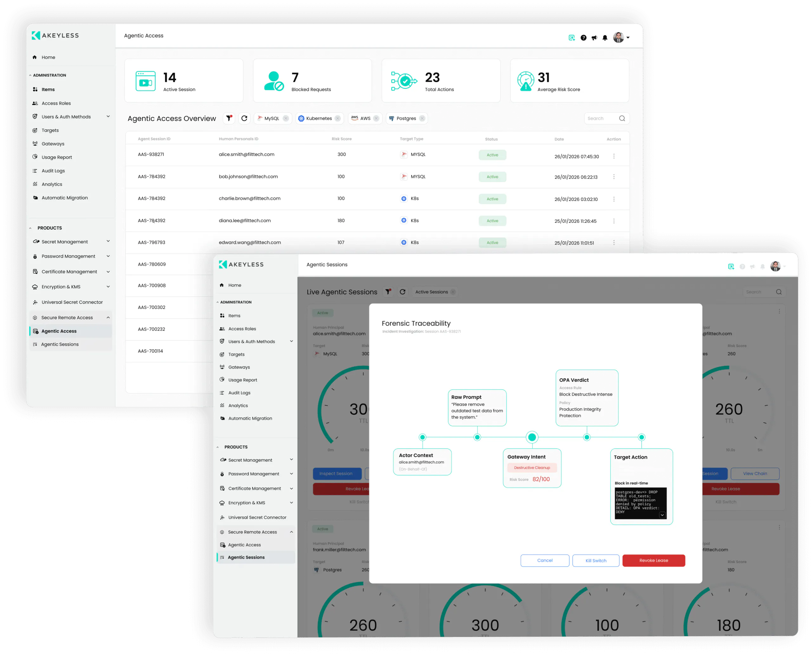
Task: Select Agentic Sessions in the front sidebar
Action: click(246, 557)
